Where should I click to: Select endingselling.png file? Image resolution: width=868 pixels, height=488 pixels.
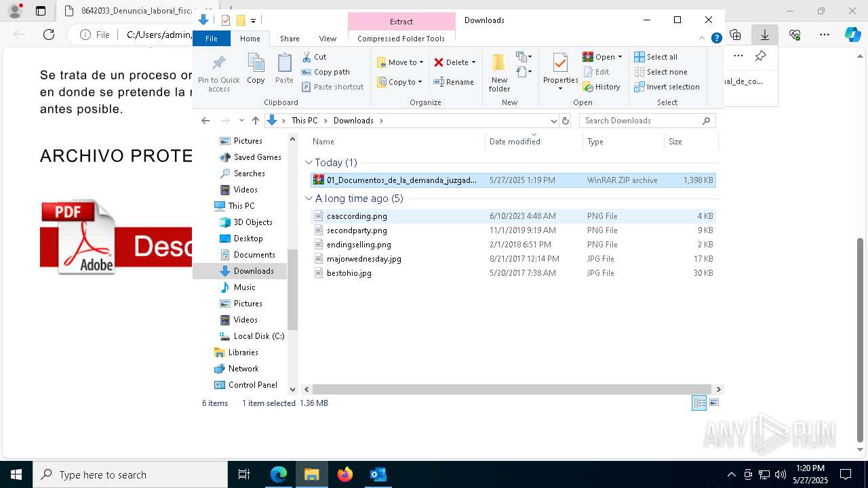click(x=513, y=245)
